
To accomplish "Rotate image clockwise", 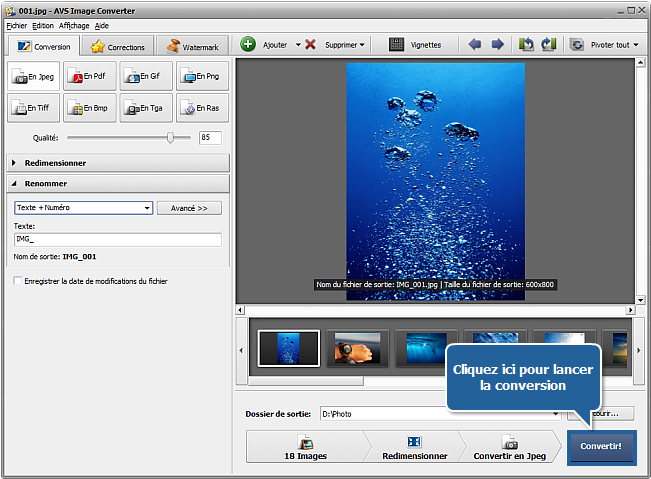I will coord(547,45).
